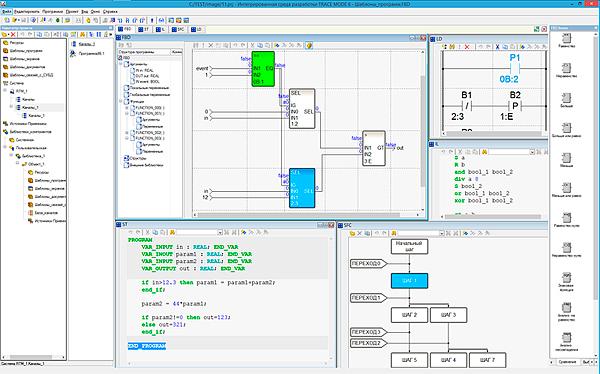600x374 pixels.
Task: Select the green EQ function block in FBD diagram
Action: [263, 69]
